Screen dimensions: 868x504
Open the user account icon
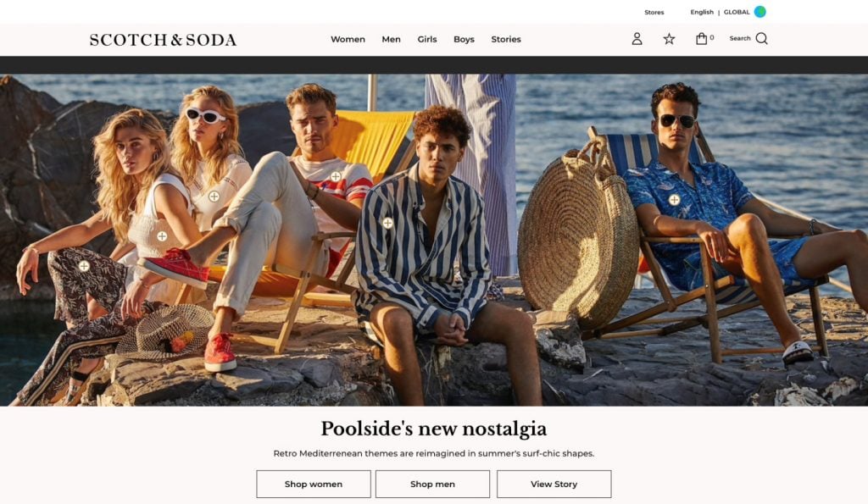(637, 39)
